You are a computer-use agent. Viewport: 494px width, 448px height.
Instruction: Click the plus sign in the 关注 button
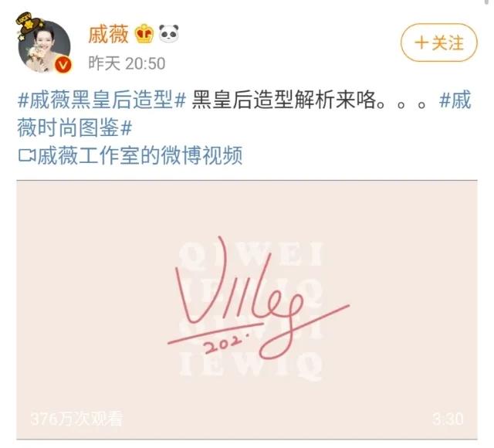pos(421,42)
